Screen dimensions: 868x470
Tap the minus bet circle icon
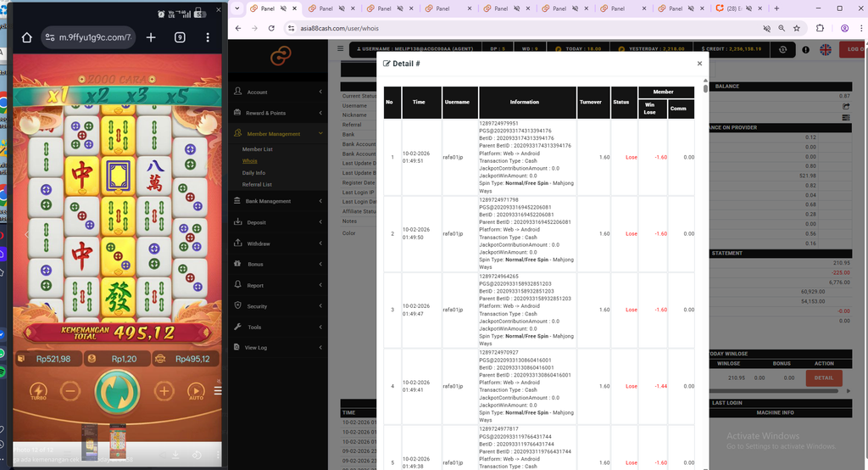pos(70,391)
